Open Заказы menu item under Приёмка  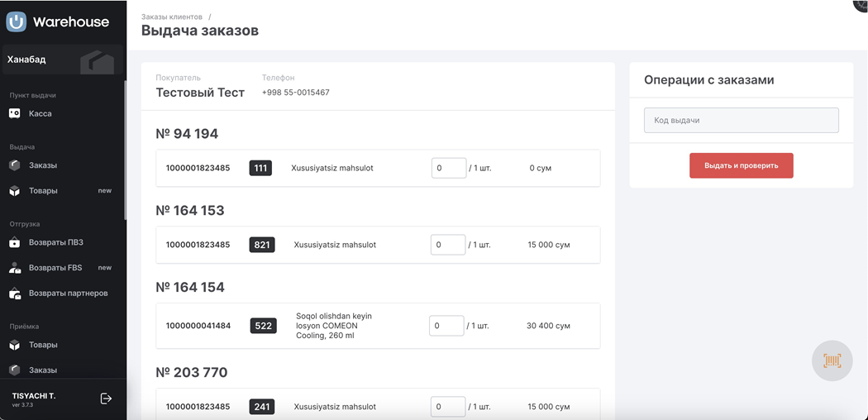tap(43, 370)
